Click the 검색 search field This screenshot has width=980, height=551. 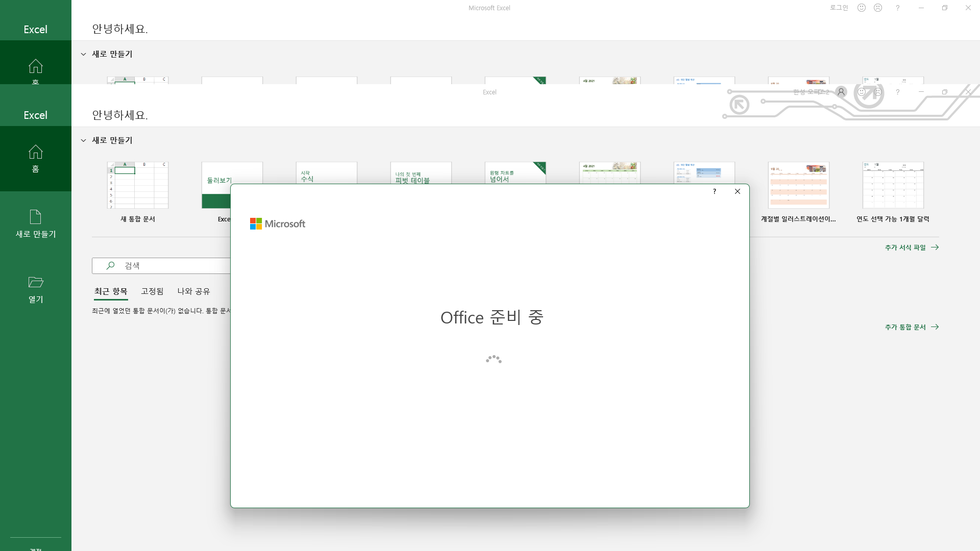[161, 266]
